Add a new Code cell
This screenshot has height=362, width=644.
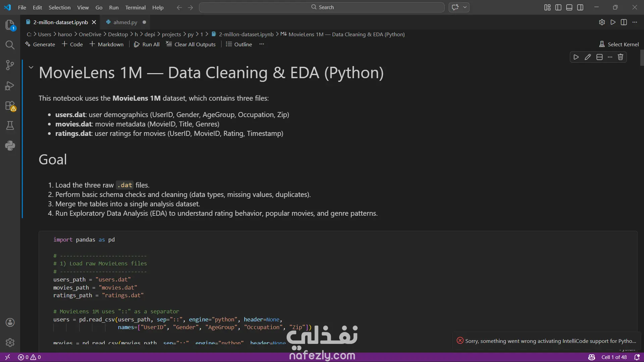pyautogui.click(x=72, y=44)
